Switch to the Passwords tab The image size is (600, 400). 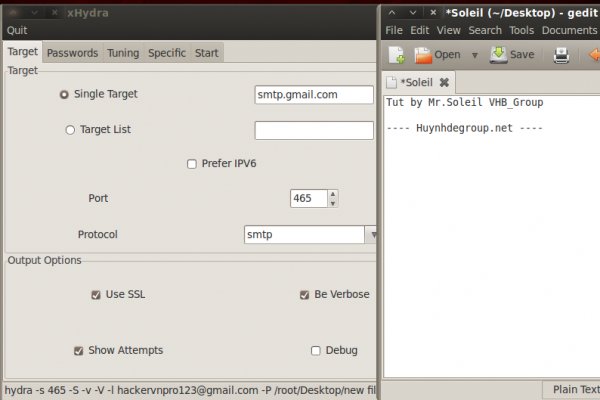coord(72,53)
